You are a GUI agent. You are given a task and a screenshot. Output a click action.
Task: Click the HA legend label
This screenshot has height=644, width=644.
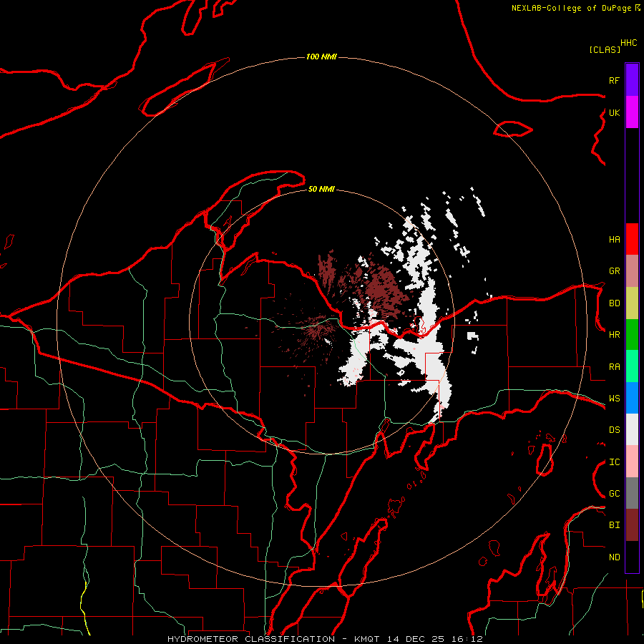click(614, 240)
